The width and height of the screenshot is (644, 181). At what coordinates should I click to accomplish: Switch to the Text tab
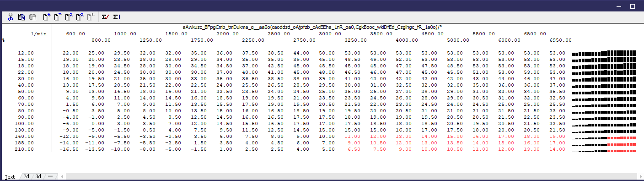(10, 176)
